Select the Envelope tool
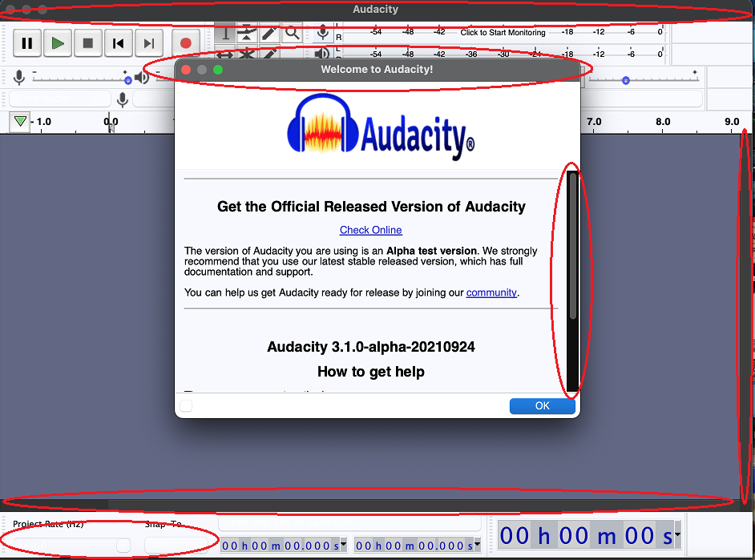Image resolution: width=755 pixels, height=560 pixels. click(247, 33)
